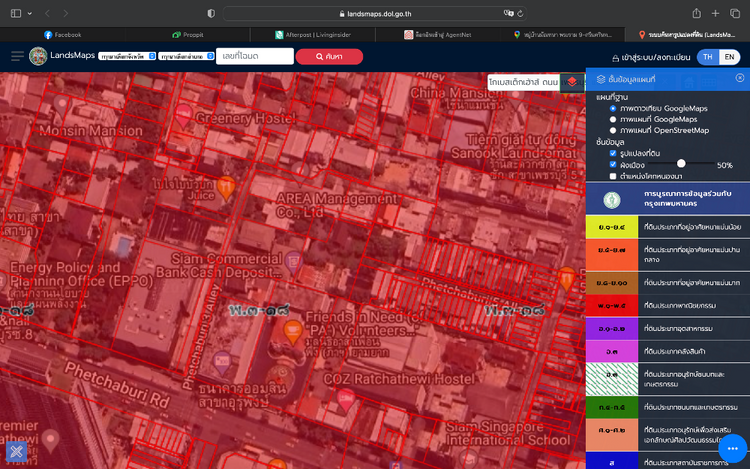Switch to the Facebook browser tab
This screenshot has height=469, width=750.
(62, 35)
